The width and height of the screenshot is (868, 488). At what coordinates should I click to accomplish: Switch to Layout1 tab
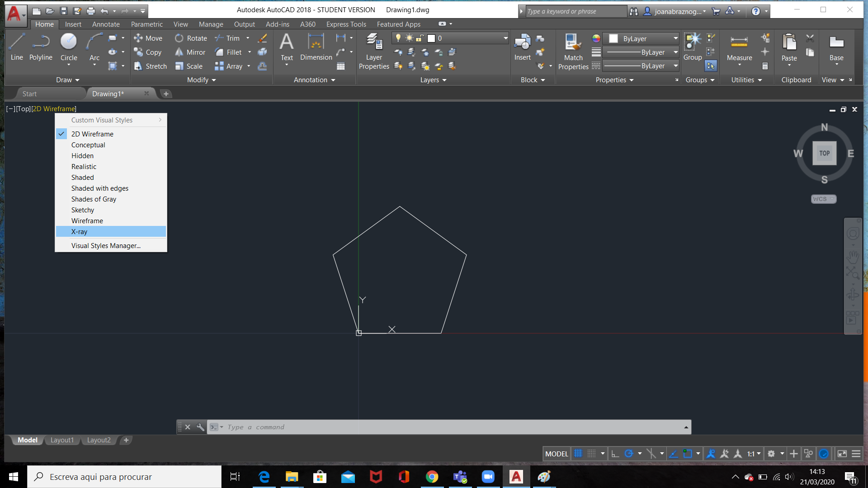(x=62, y=440)
